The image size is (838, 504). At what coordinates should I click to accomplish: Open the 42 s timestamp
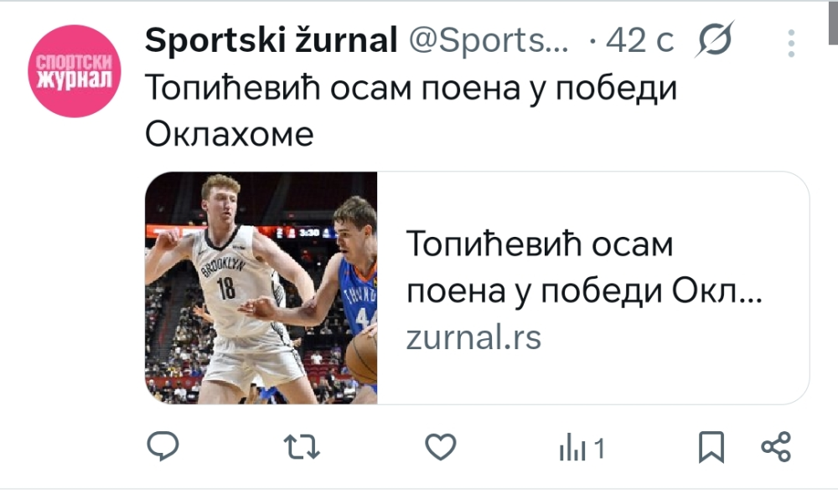tap(639, 40)
